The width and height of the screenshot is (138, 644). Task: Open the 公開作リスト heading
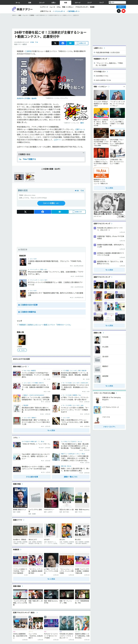(99, 48)
